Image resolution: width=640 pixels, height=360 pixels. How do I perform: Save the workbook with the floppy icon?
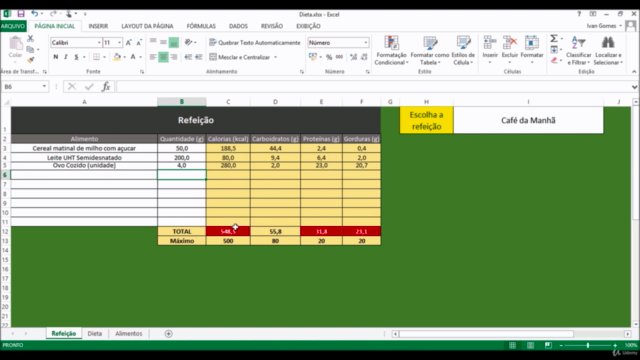[x=20, y=14]
